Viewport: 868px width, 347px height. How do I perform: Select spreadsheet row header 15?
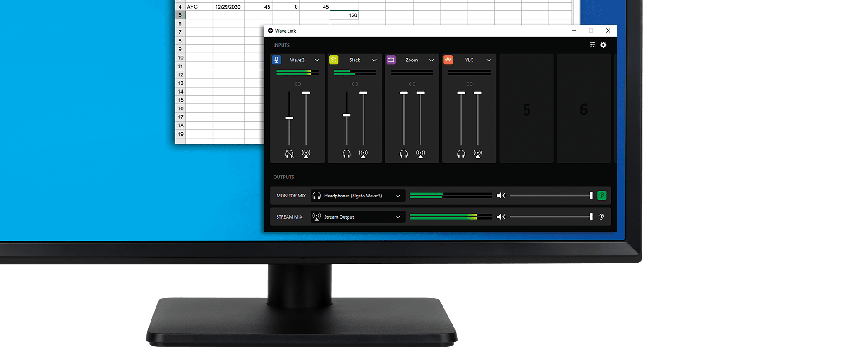click(180, 100)
